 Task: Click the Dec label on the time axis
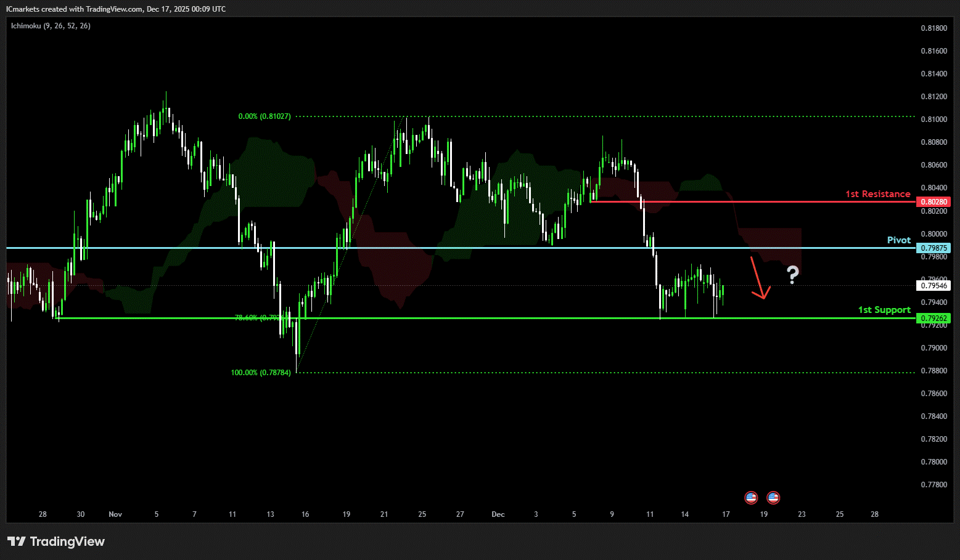tap(498, 514)
